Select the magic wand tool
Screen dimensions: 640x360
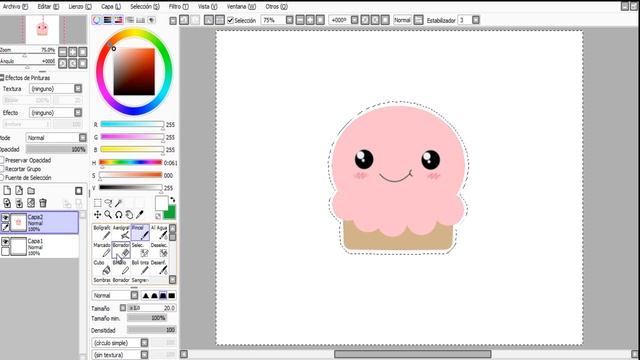coord(119,203)
